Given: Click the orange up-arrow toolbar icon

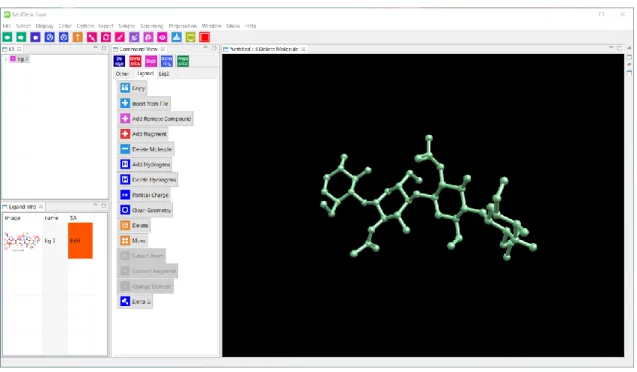Looking at the screenshot, I should (x=78, y=37).
